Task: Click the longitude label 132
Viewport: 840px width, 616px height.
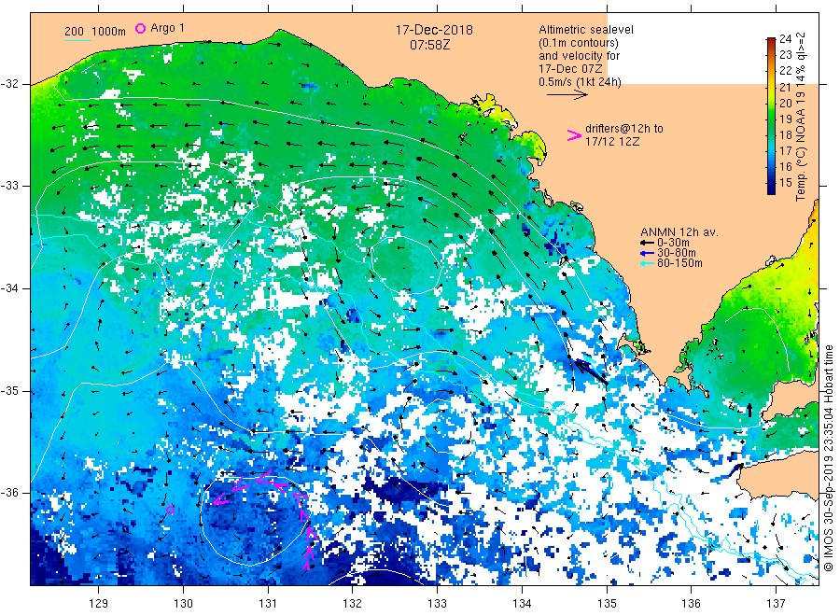Action: [353, 604]
